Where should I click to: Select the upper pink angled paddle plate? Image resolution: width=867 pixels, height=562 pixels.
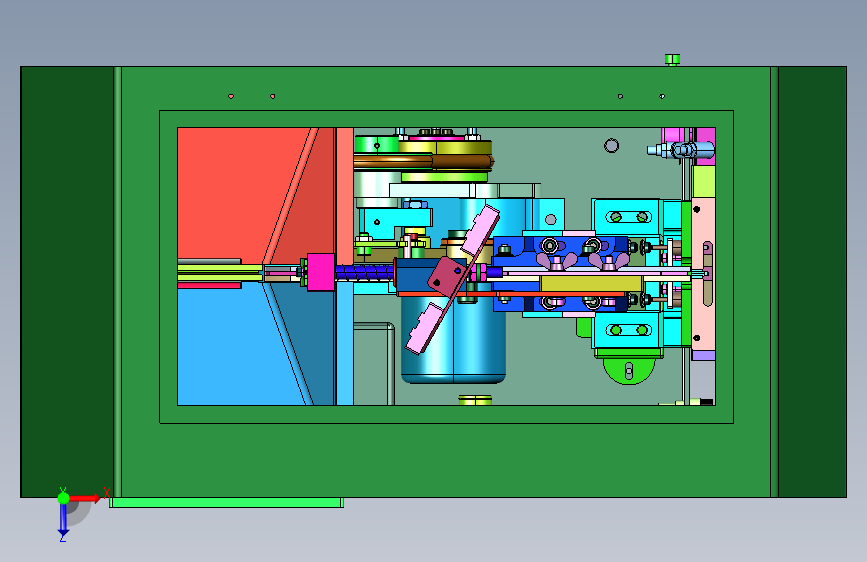click(480, 230)
